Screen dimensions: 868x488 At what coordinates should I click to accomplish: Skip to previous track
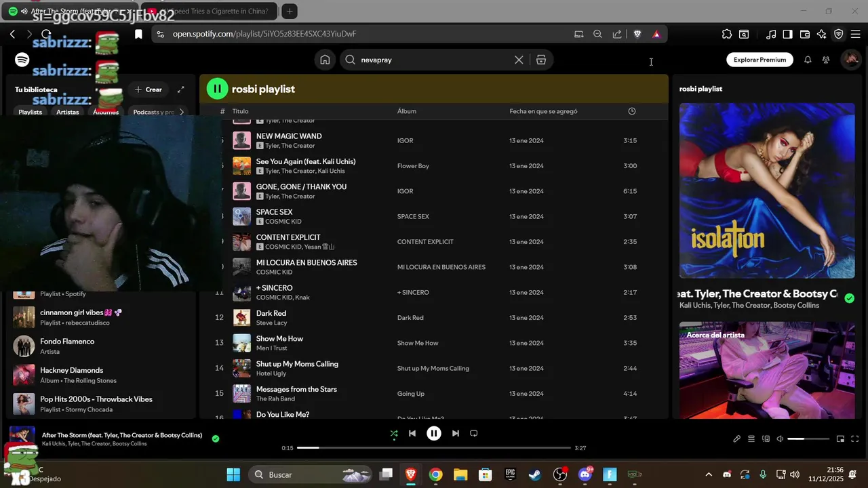[x=412, y=434]
